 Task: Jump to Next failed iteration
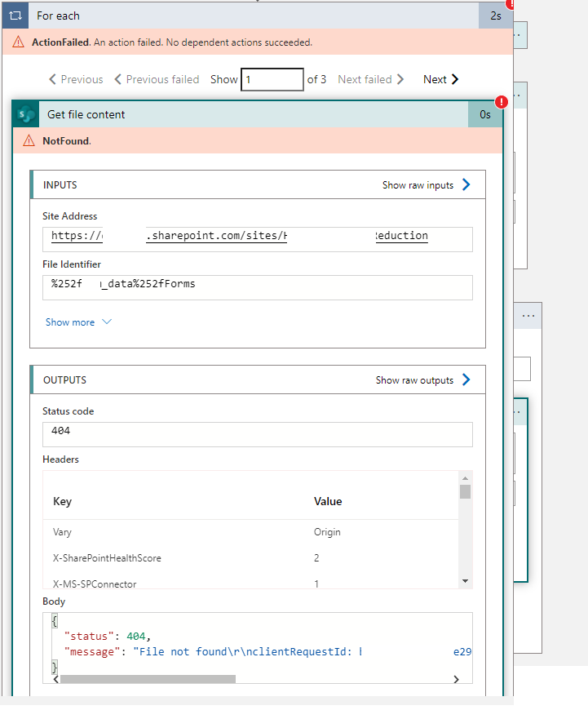point(371,79)
